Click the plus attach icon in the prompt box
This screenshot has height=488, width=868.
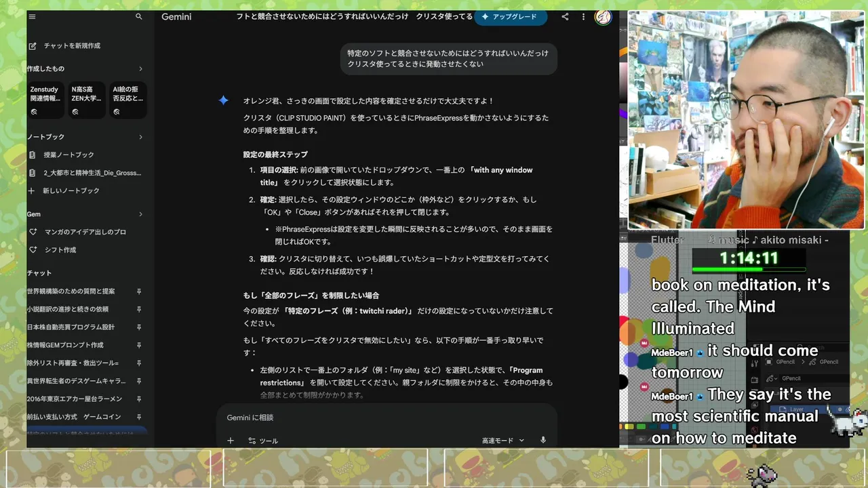pos(231,441)
